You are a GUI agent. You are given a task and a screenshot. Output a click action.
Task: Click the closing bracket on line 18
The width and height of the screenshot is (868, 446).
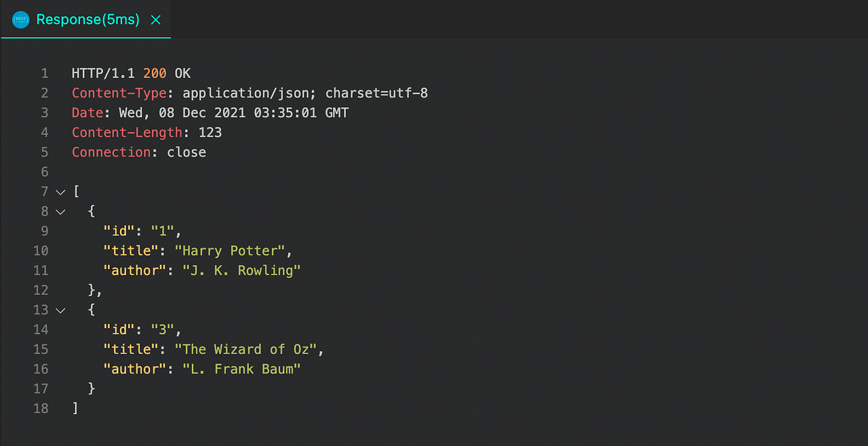point(77,408)
